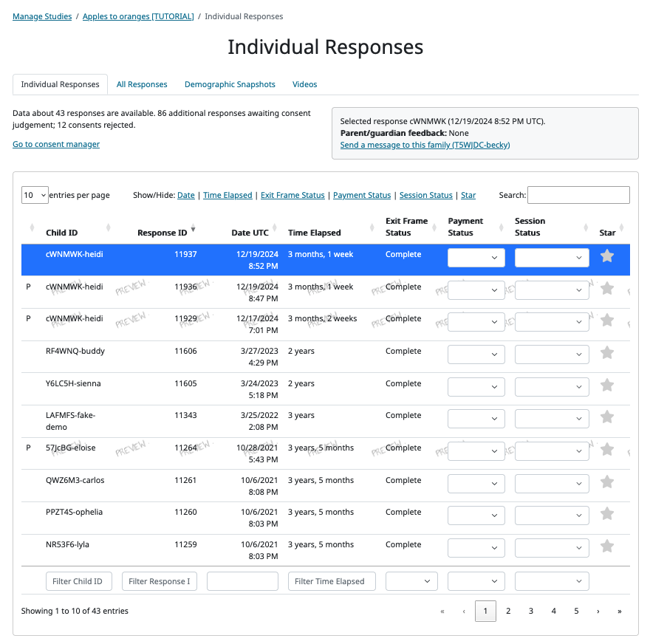This screenshot has width=650, height=644.
Task: Switch to All Responses tab
Action: [142, 84]
